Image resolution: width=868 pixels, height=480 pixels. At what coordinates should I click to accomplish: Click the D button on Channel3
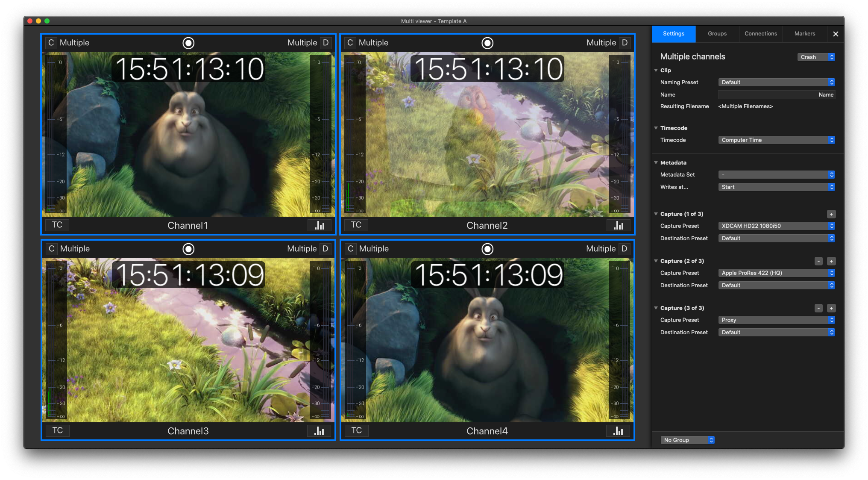coord(325,249)
